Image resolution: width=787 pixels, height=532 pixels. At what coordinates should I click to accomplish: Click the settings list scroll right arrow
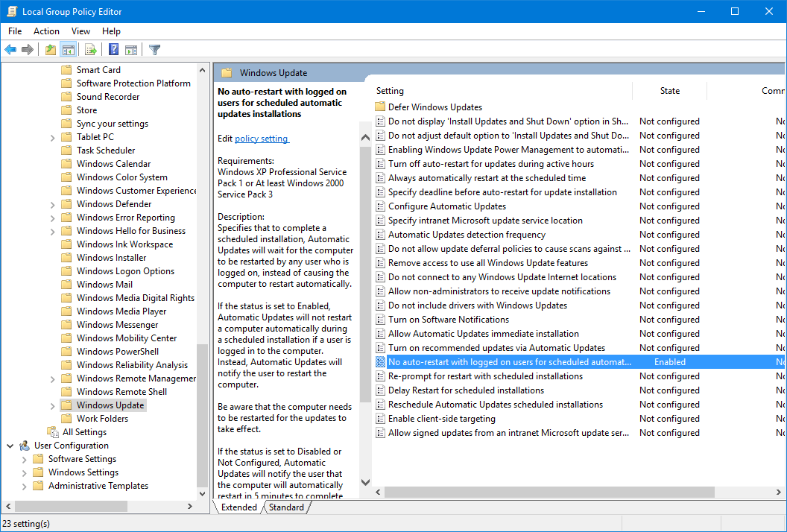tap(779, 493)
